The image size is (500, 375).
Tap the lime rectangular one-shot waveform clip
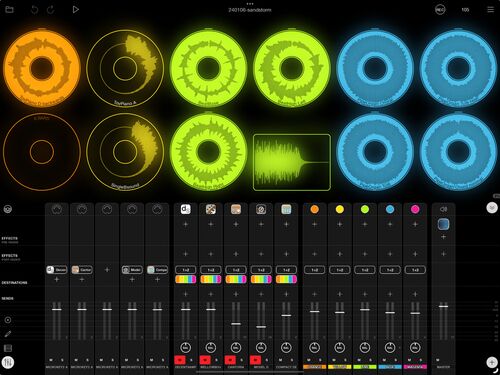click(292, 162)
